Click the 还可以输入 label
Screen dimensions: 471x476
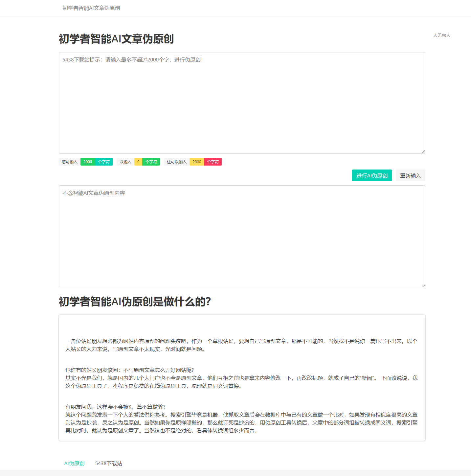click(x=177, y=162)
